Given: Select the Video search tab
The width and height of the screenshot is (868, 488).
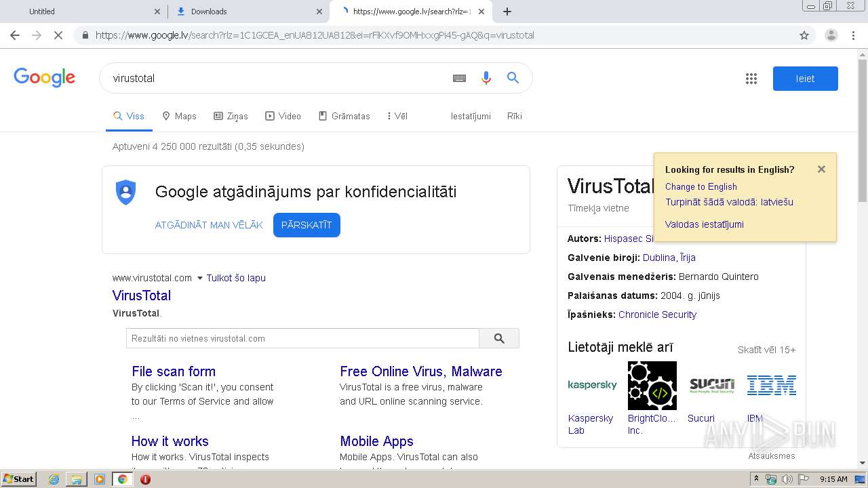Looking at the screenshot, I should (283, 116).
